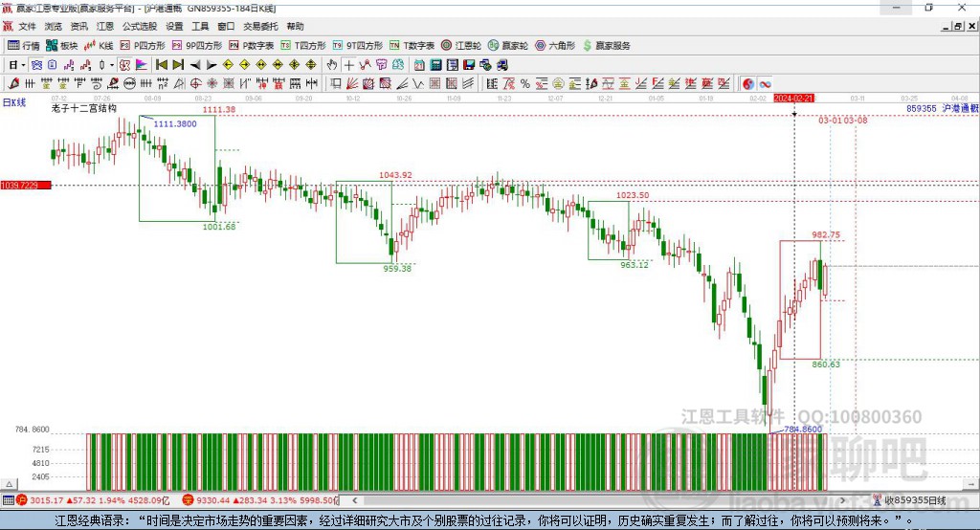Image resolution: width=980 pixels, height=530 pixels.
Task: Click the infinity symbol icon
Action: point(765,84)
